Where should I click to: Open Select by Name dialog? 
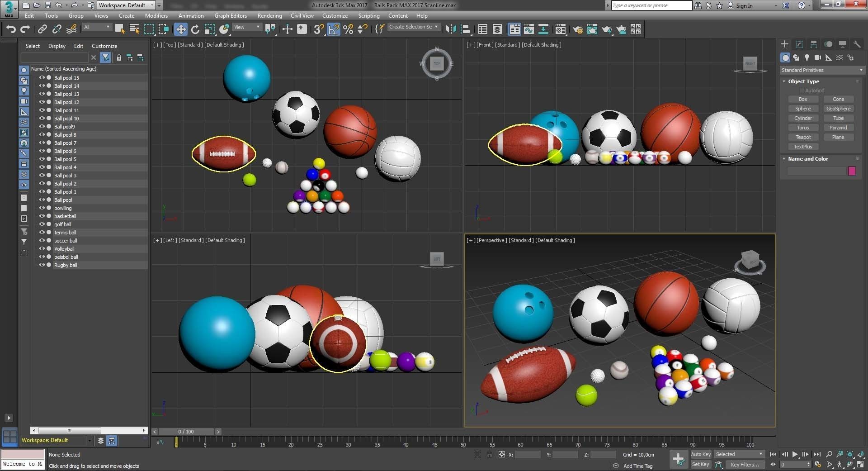click(x=134, y=29)
